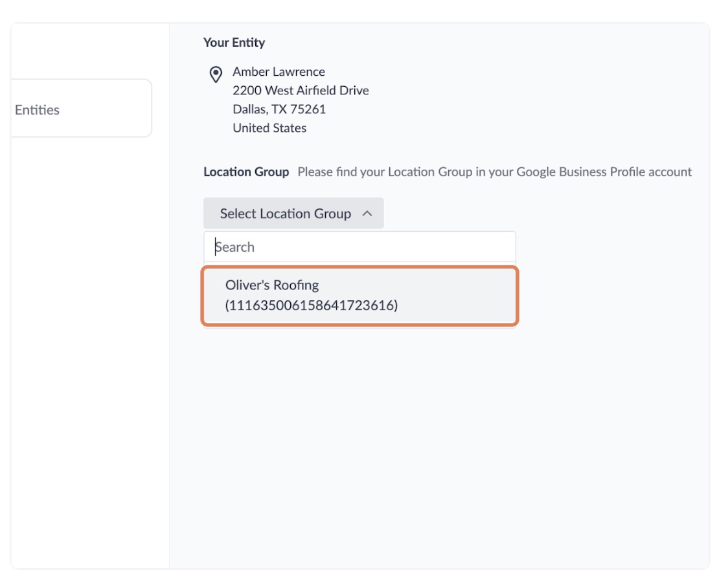The image size is (728, 584).
Task: Click the Search field in dropdown
Action: [360, 247]
